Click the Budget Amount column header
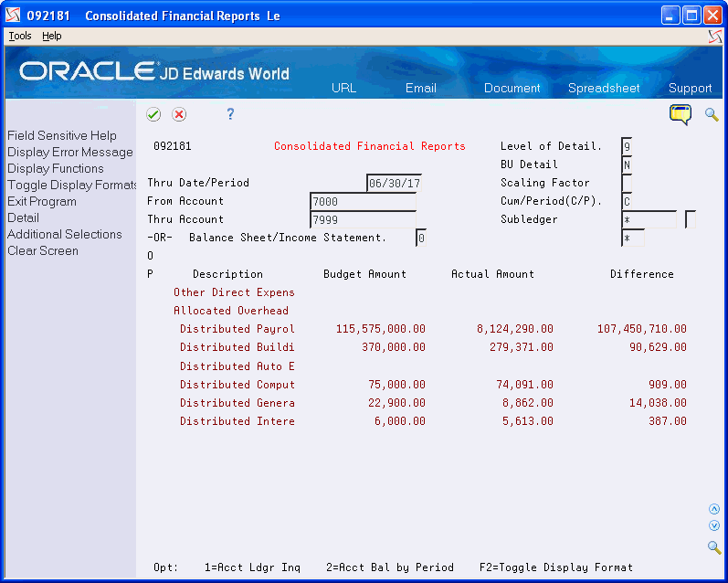 tap(365, 274)
